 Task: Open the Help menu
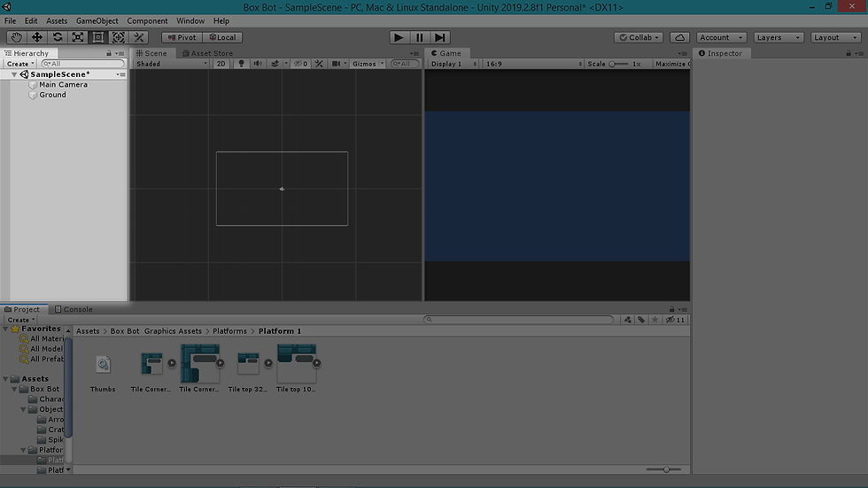[x=221, y=21]
